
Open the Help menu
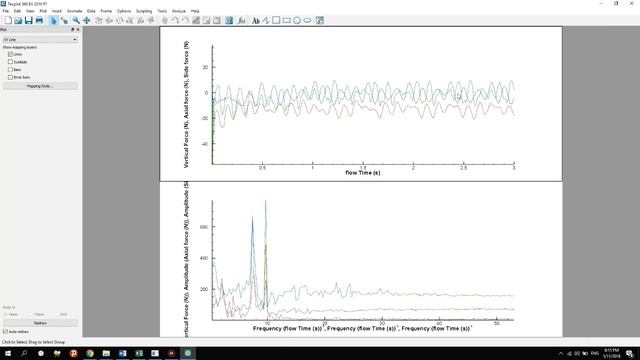click(x=195, y=11)
